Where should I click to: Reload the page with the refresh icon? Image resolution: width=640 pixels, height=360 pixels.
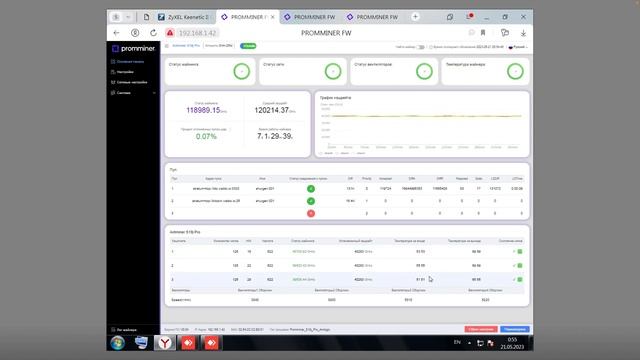click(x=153, y=33)
